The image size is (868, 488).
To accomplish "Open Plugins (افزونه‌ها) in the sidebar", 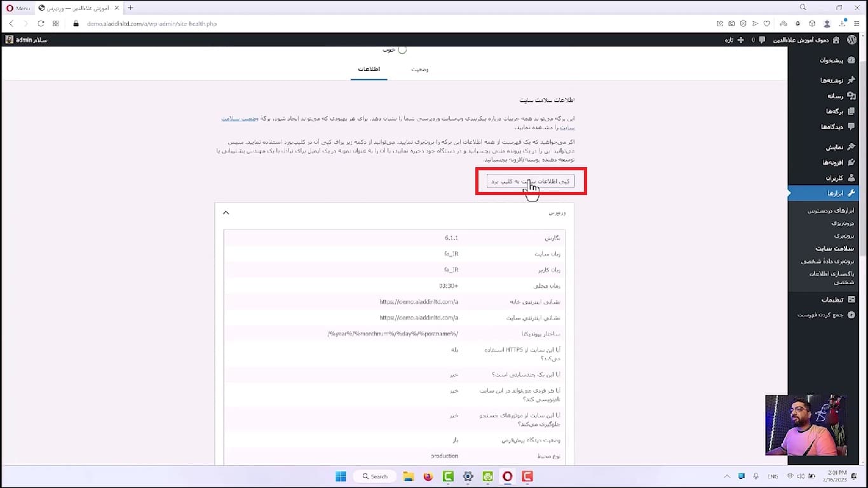I will pyautogui.click(x=837, y=162).
